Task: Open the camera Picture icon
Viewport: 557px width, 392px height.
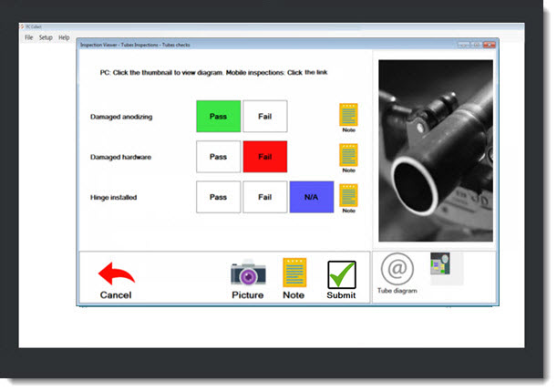Action: click(247, 273)
